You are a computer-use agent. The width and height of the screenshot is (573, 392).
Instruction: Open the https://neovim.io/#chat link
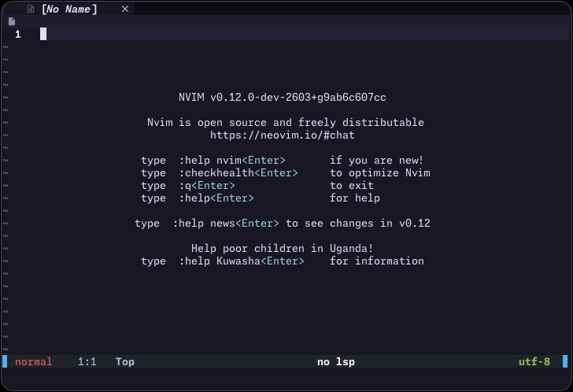tap(282, 135)
